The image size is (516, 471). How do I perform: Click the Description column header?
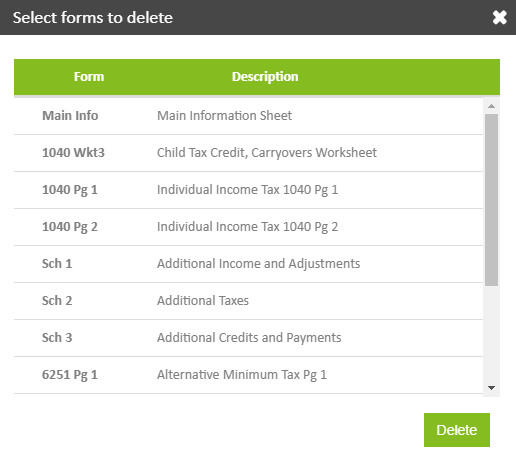pyautogui.click(x=265, y=77)
